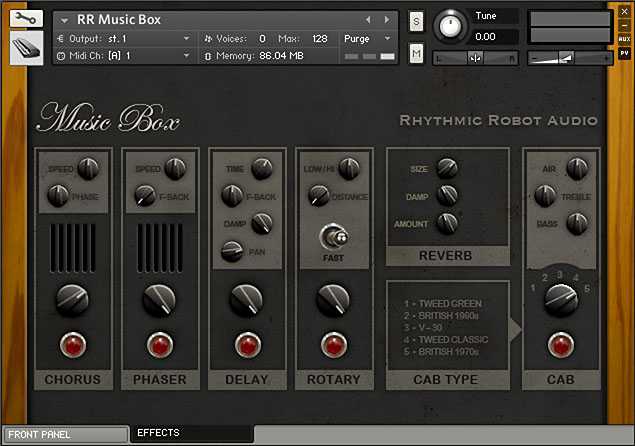
Task: Click the Cab type selector knob
Action: [561, 300]
